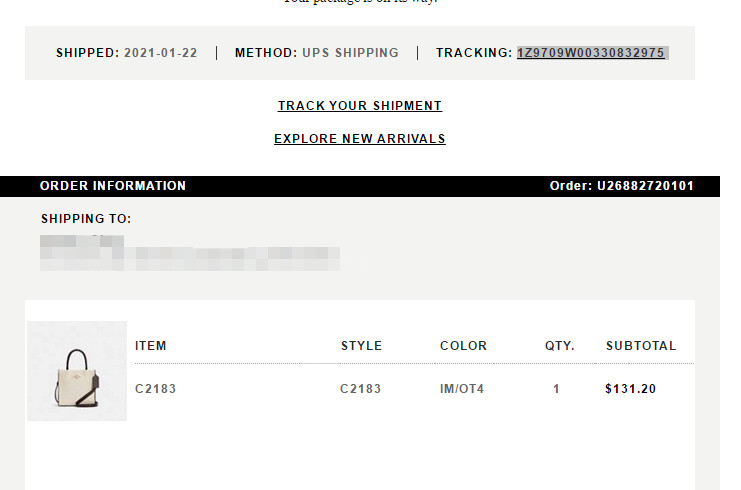Click the QTY. column header
Image resolution: width=741 pixels, height=490 pixels.
click(559, 346)
